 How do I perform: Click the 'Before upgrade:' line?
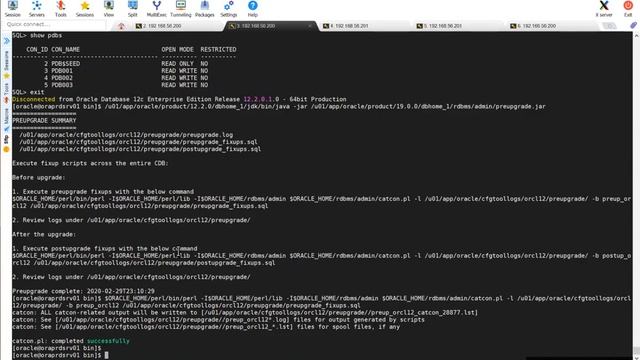pyautogui.click(x=39, y=178)
